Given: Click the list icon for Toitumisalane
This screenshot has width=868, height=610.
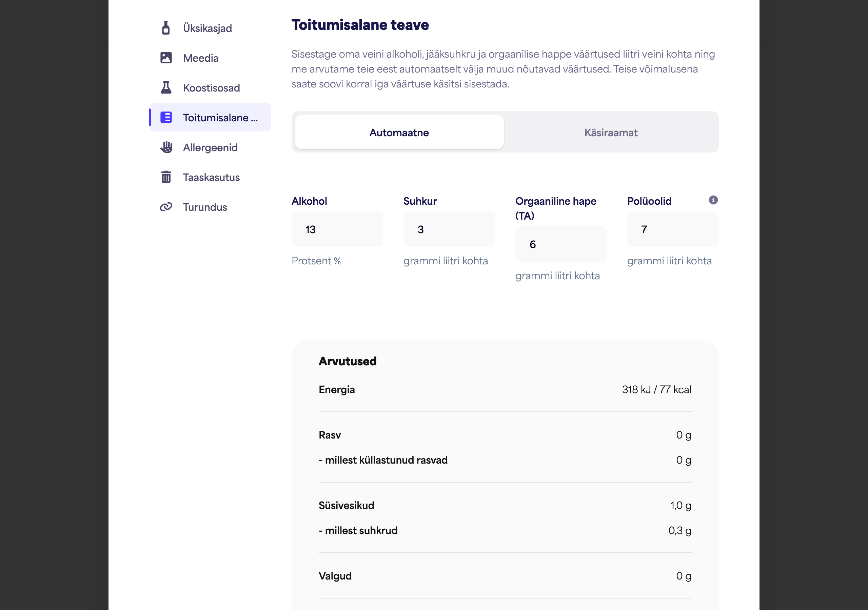Looking at the screenshot, I should click(166, 118).
